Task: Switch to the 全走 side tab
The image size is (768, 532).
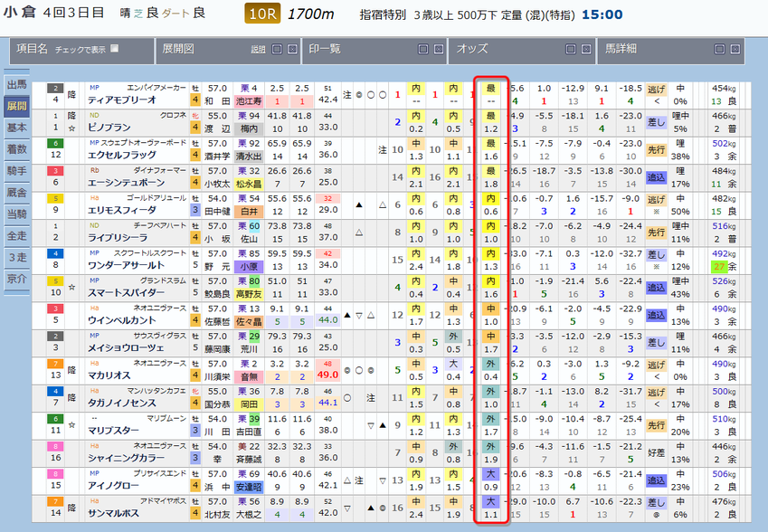Action: (x=16, y=235)
